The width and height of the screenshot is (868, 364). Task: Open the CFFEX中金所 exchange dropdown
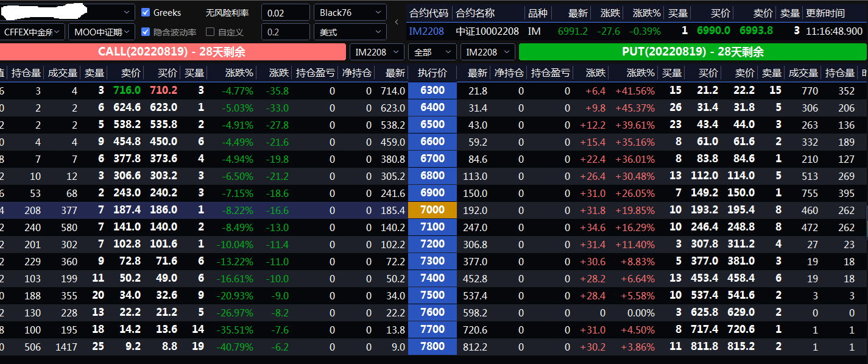pyautogui.click(x=33, y=32)
